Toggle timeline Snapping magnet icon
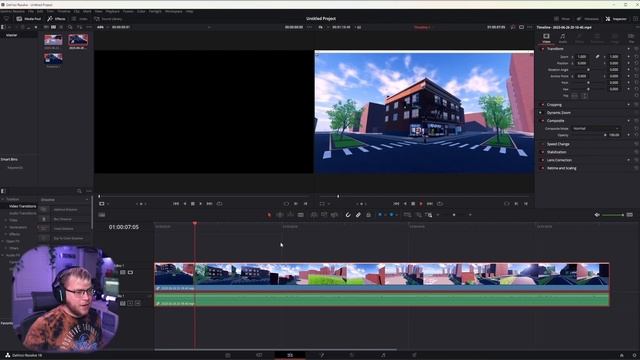The height and width of the screenshot is (360, 640). tap(348, 215)
